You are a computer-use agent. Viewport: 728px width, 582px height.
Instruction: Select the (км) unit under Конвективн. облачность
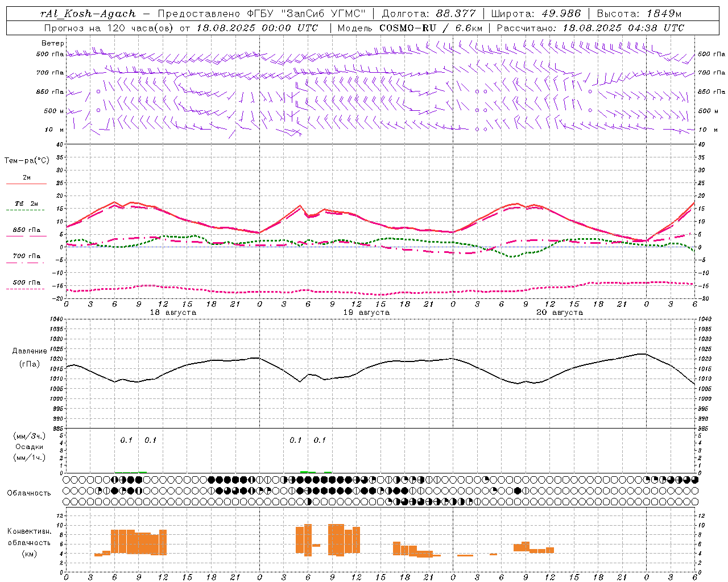(30, 554)
